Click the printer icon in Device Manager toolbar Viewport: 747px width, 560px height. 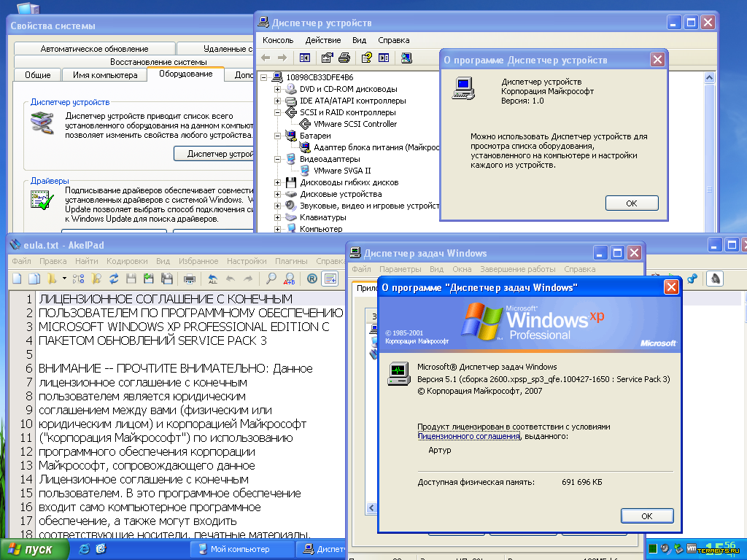(x=344, y=58)
